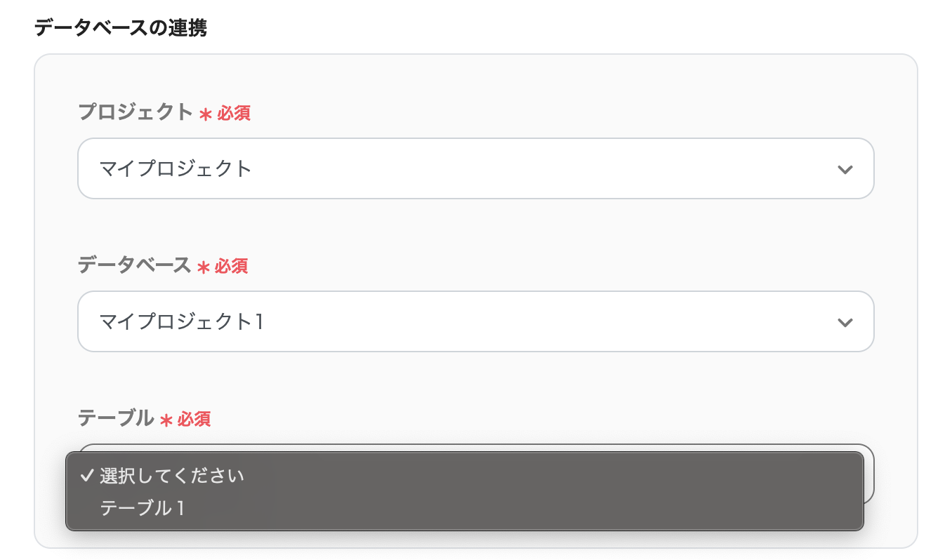Click the 必須 marker next to プロジェクト

click(x=234, y=114)
